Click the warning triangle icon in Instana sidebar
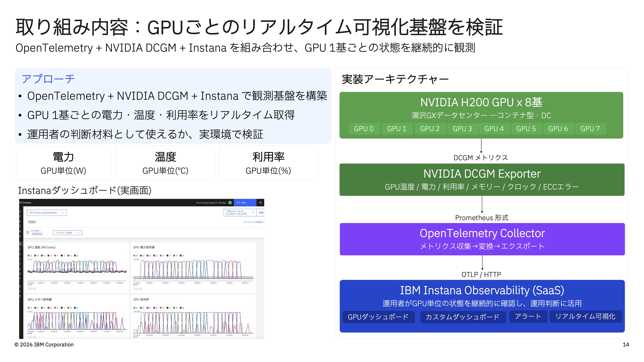 click(20, 269)
